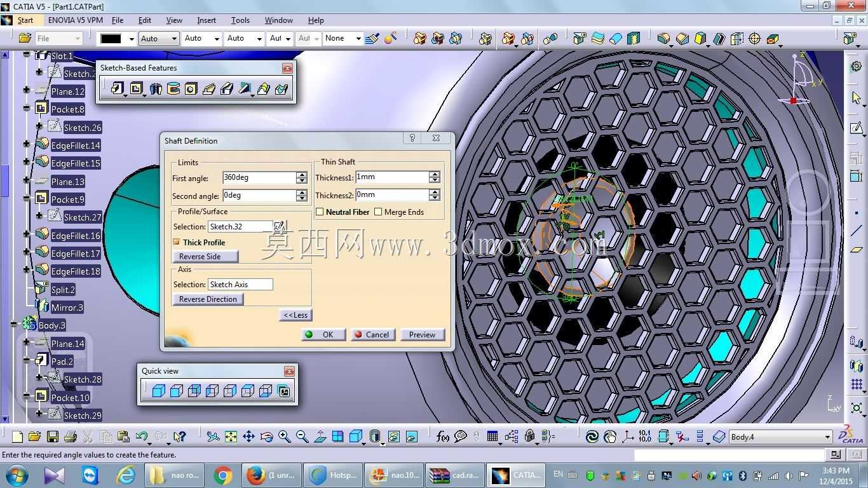Click the What's This help icon
The height and width of the screenshot is (488, 868).
tap(179, 437)
